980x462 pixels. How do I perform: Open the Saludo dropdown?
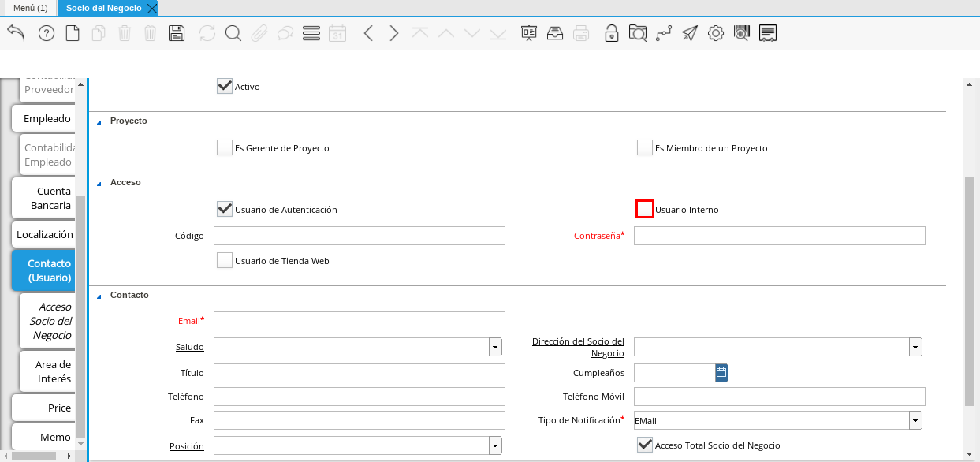coord(495,347)
